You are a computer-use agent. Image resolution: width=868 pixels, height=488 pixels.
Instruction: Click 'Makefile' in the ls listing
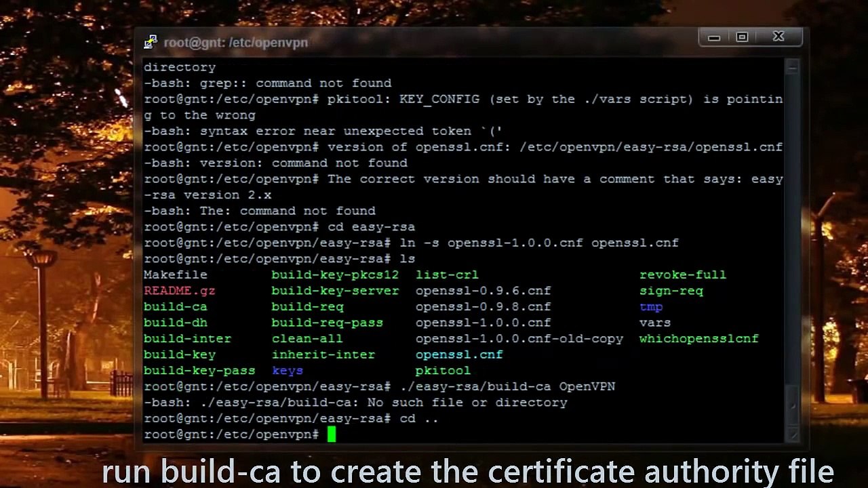pos(176,274)
